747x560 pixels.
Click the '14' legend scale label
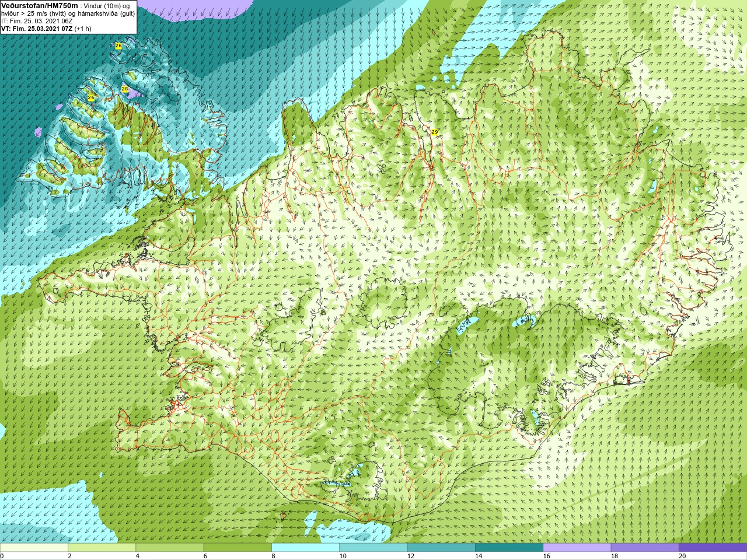(479, 556)
